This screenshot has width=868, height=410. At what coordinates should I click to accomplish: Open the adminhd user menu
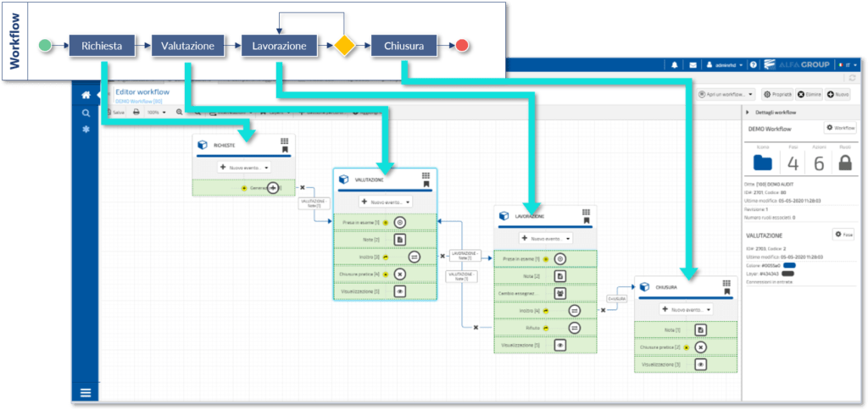click(x=726, y=65)
